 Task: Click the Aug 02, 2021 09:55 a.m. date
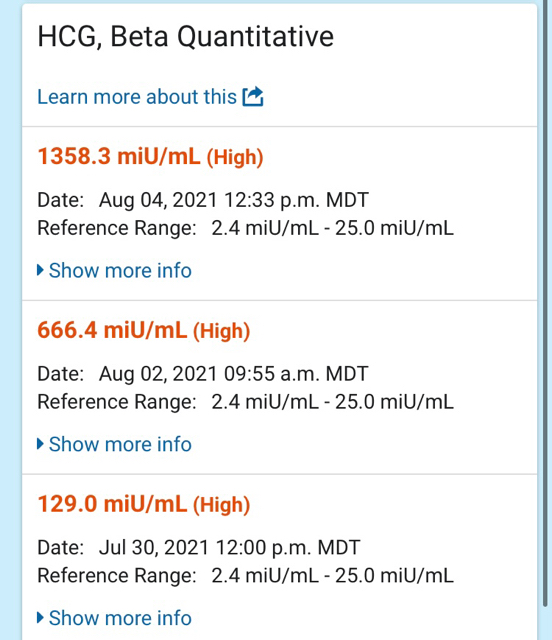click(234, 374)
